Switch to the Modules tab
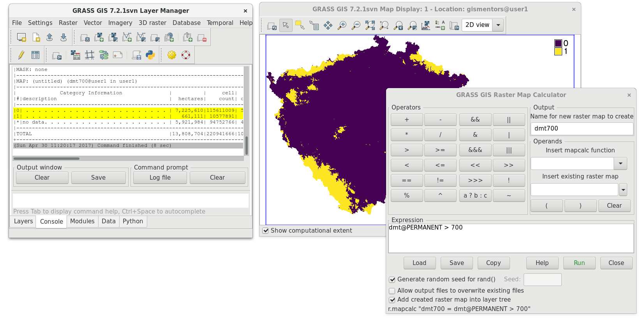This screenshot has width=644, height=318. click(x=82, y=221)
